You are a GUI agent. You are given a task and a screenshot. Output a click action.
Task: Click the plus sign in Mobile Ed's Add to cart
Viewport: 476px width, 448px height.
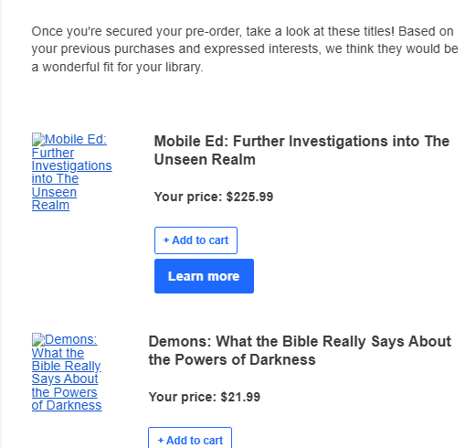tap(166, 240)
